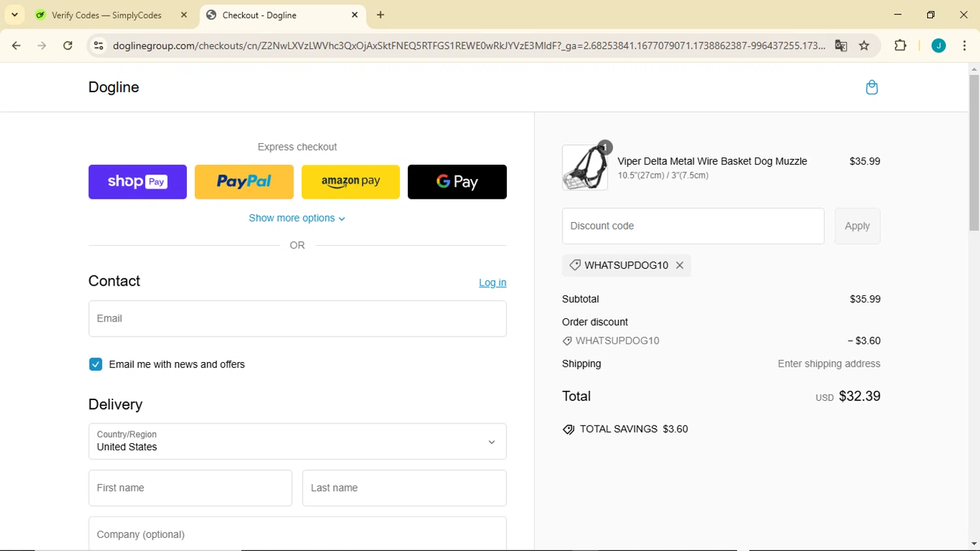Screen dimensions: 980x551
Task: Minimize the browser window
Action: pos(898,14)
